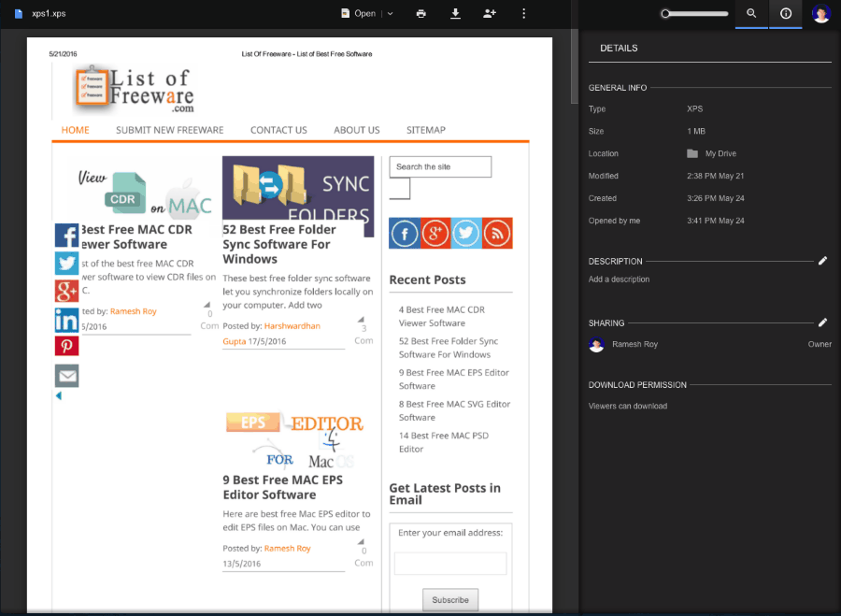Click the Pinterest share icon
The height and width of the screenshot is (616, 841).
coord(66,346)
